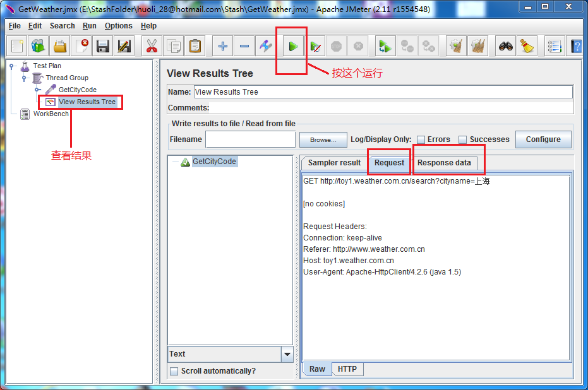Viewport: 588px width, 390px height.
Task: Click the Filename input field
Action: pyautogui.click(x=250, y=139)
